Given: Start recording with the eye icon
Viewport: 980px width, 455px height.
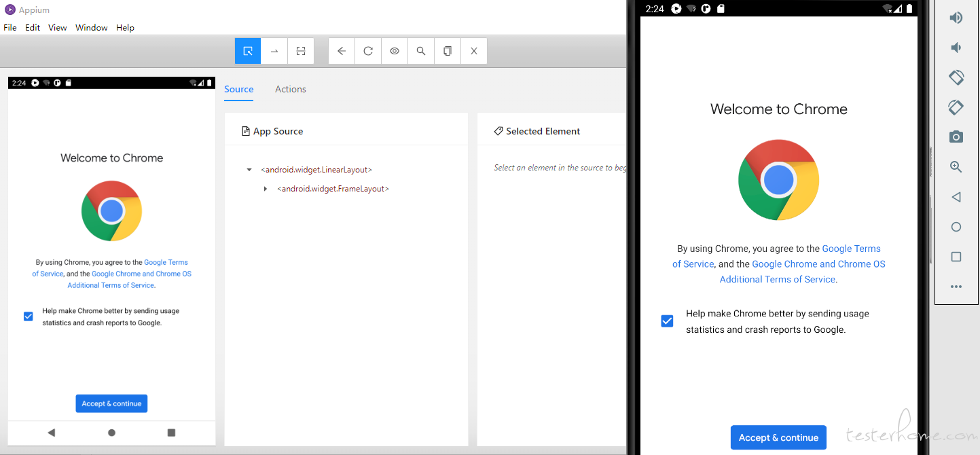Looking at the screenshot, I should coord(395,51).
